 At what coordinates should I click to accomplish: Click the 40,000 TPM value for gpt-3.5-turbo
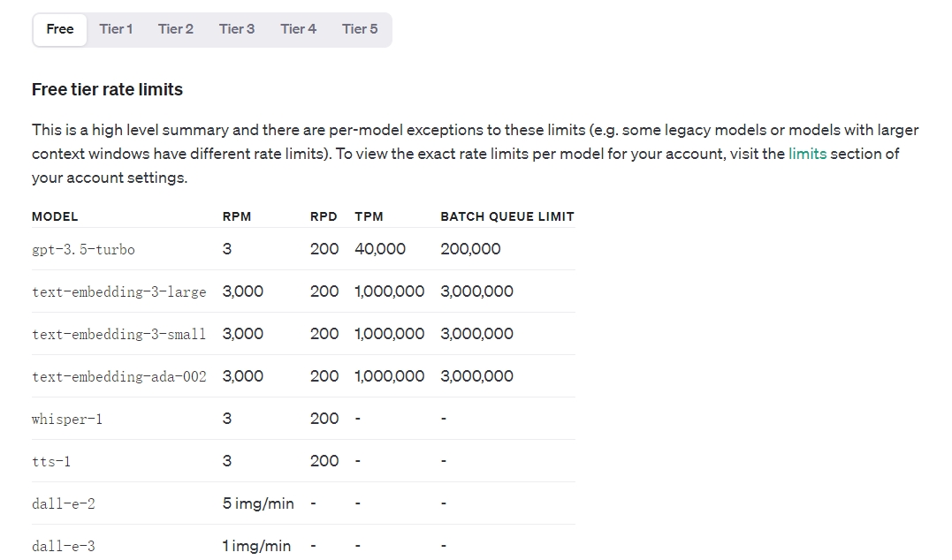380,249
